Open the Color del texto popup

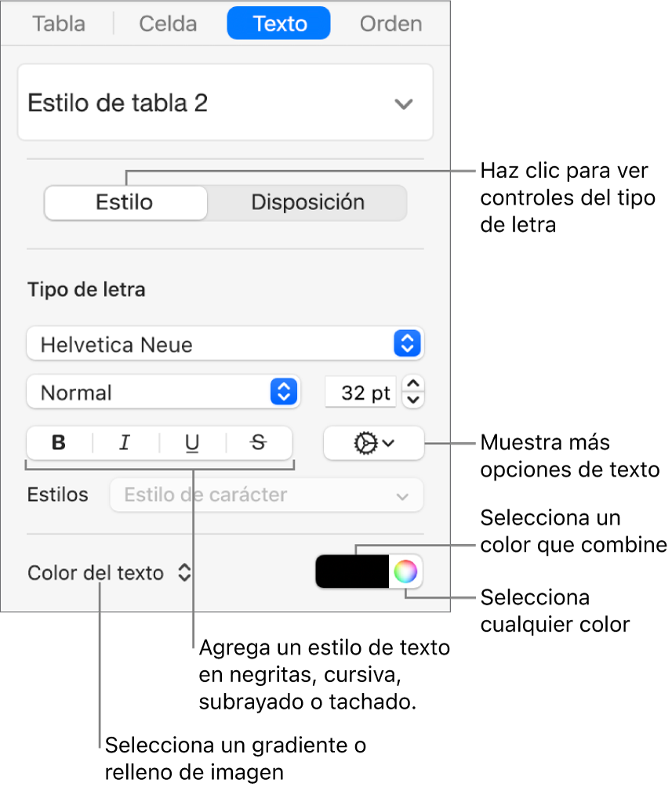[x=109, y=573]
